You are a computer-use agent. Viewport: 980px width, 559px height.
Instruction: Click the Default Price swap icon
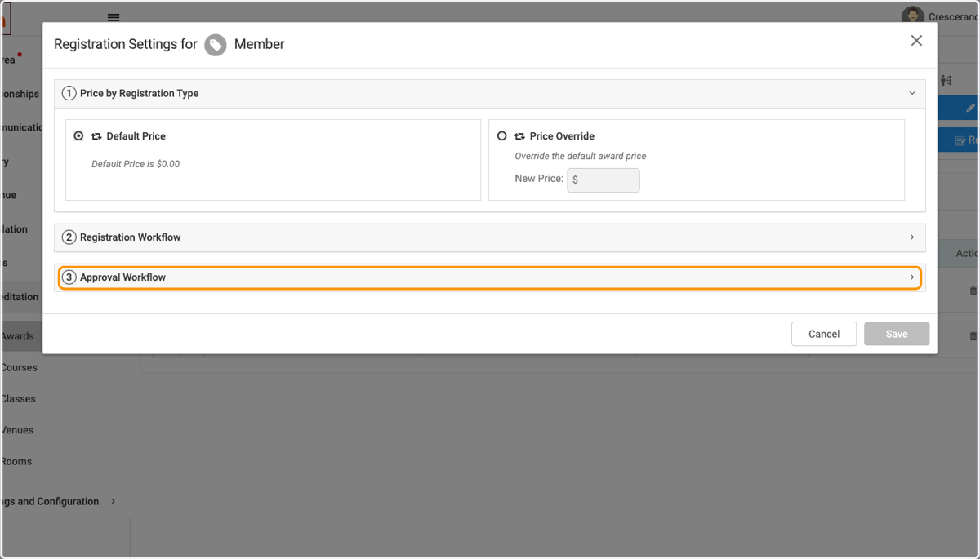(96, 136)
